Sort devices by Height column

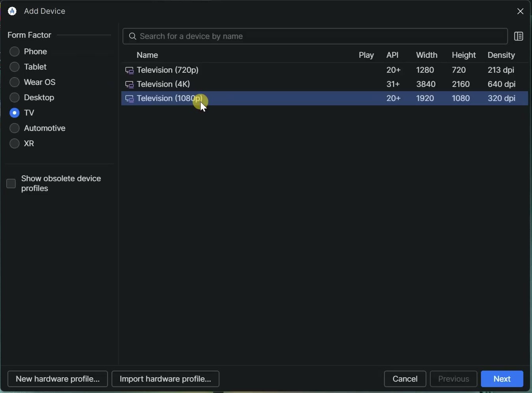click(464, 55)
